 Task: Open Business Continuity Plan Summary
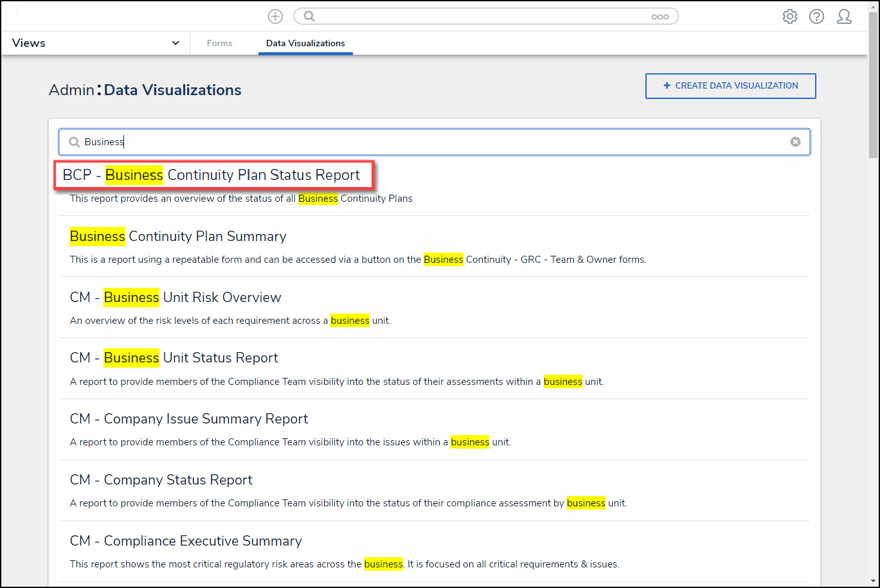[178, 236]
